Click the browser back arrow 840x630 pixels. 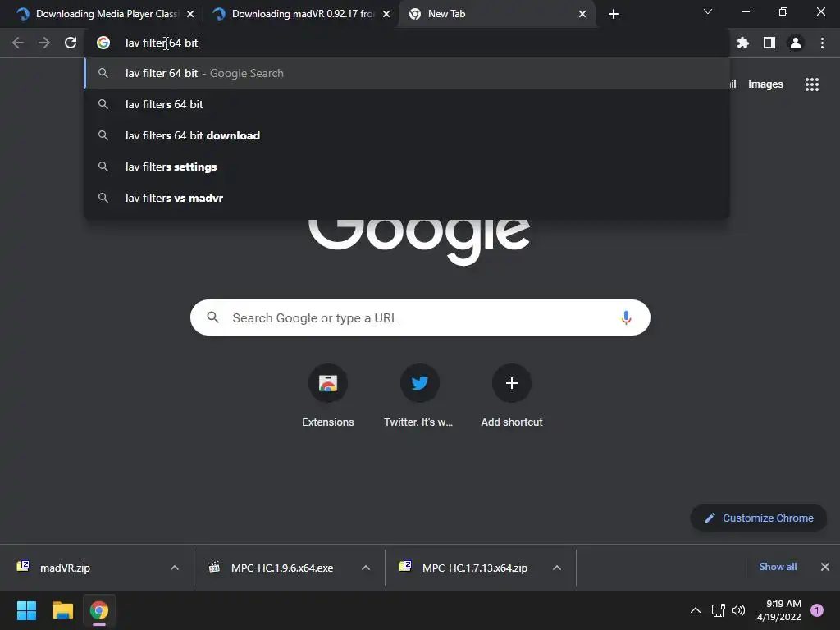pyautogui.click(x=18, y=43)
